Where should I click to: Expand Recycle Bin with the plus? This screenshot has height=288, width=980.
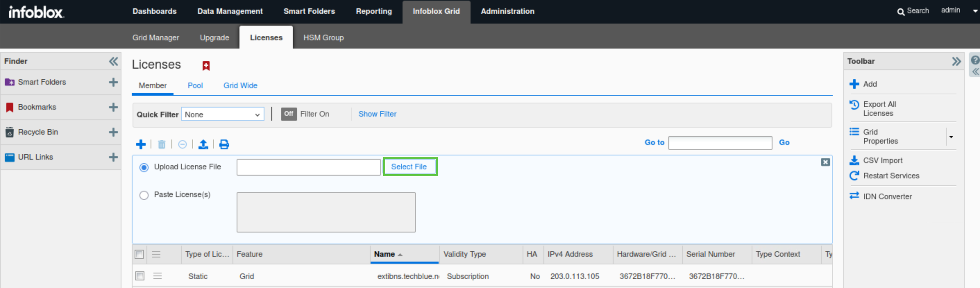[113, 132]
